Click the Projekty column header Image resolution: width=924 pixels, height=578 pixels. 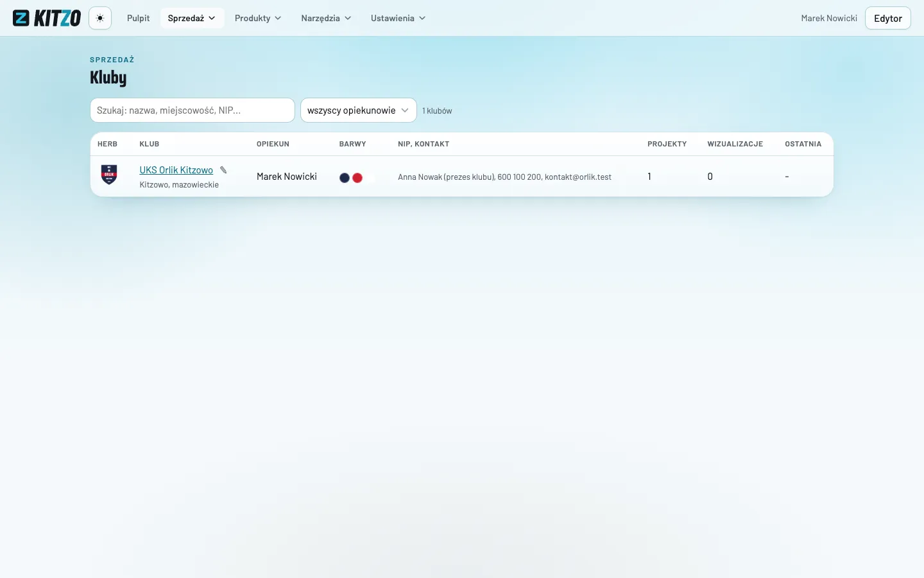(667, 144)
